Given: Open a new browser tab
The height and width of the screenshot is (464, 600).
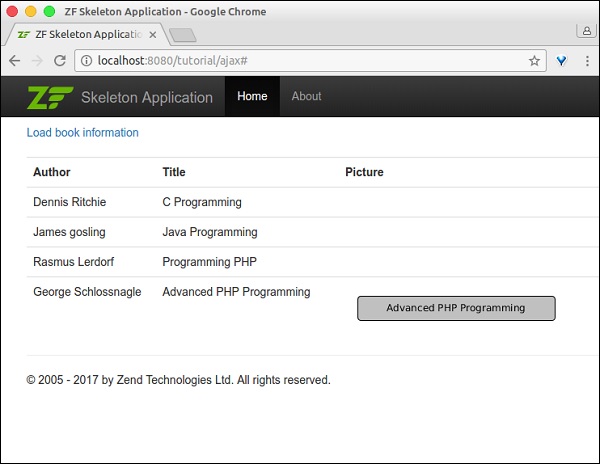Looking at the screenshot, I should pyautogui.click(x=181, y=35).
